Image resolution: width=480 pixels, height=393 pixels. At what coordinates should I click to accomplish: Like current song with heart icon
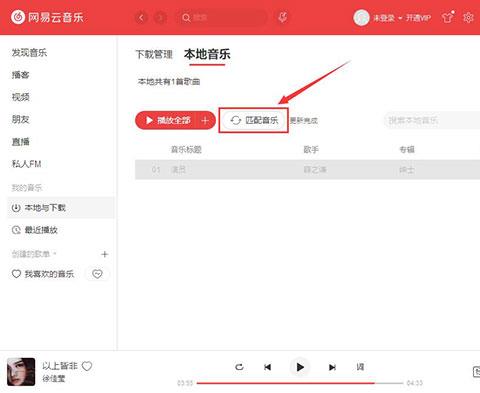(x=87, y=366)
